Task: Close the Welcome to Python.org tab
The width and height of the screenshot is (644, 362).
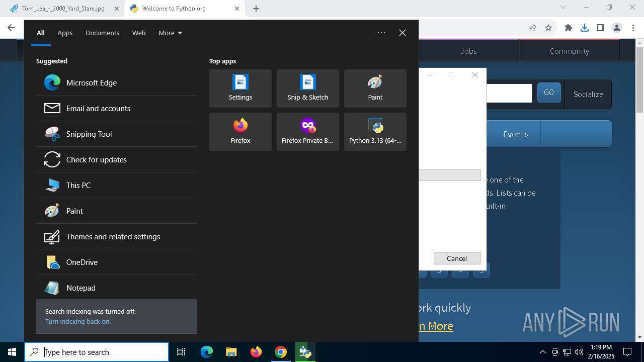Action: click(x=237, y=9)
